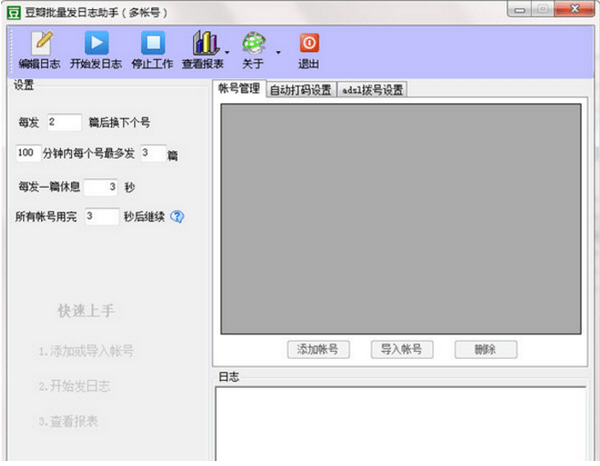This screenshot has height=466, width=600.
Task: Start posting with 开始发日志 play icon
Action: click(96, 50)
